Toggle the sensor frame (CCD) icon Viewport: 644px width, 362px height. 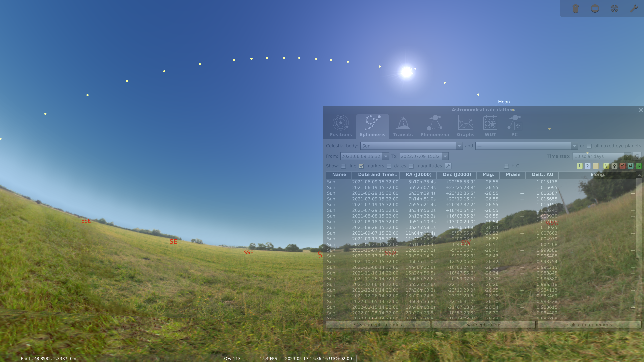(x=595, y=9)
